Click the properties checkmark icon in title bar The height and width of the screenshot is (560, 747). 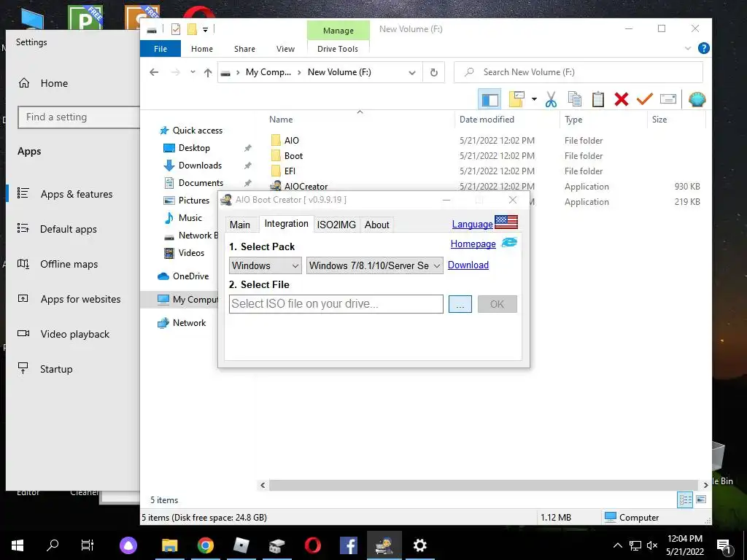[176, 29]
